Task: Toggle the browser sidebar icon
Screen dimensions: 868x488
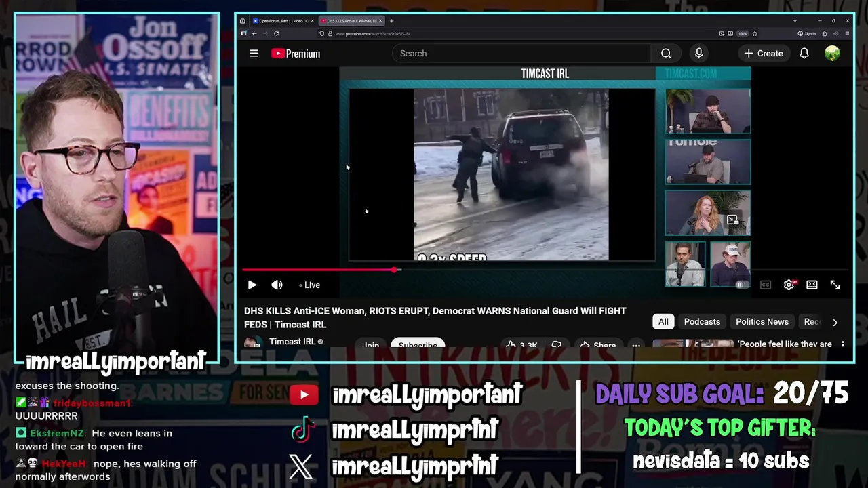Action: (x=243, y=33)
